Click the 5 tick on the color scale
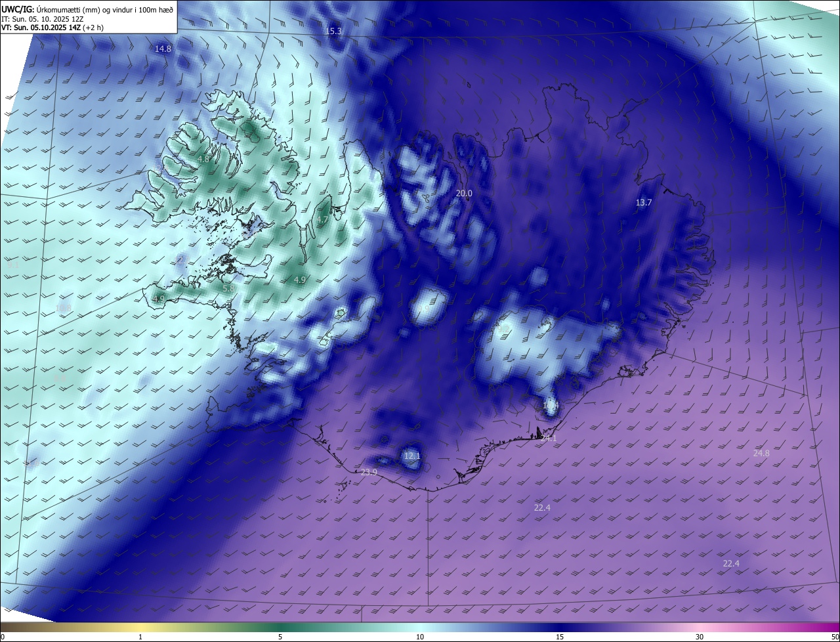This screenshot has width=840, height=642. [280, 637]
